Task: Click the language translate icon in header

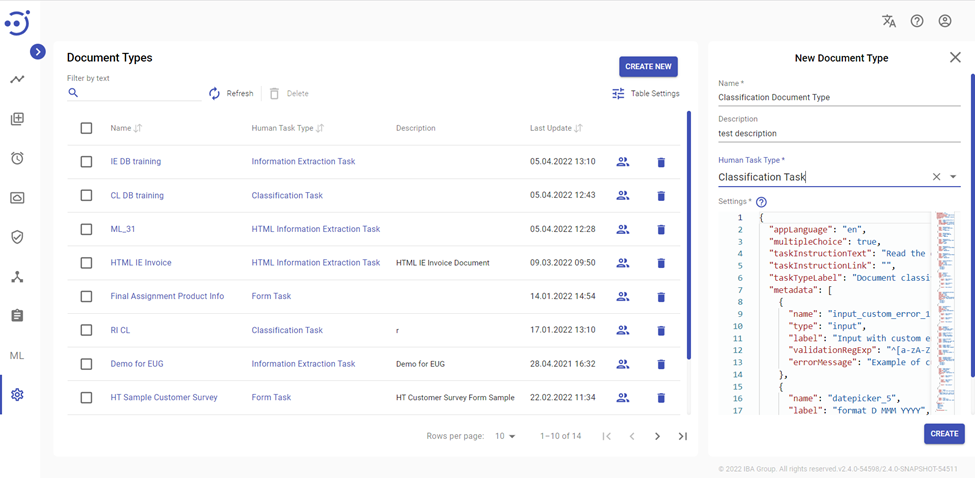Action: [888, 21]
